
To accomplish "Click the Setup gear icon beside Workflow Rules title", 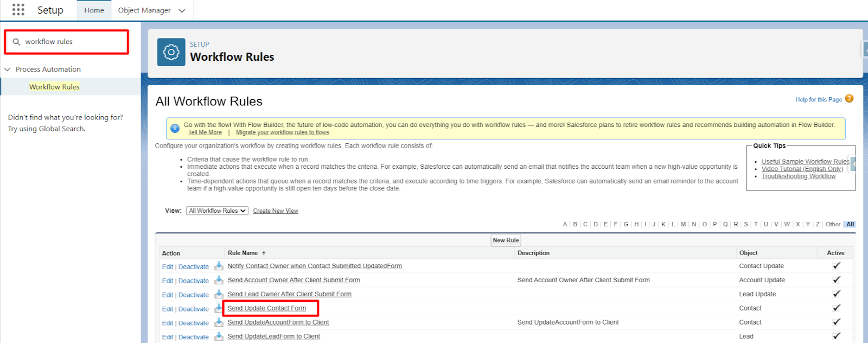I will pos(171,52).
